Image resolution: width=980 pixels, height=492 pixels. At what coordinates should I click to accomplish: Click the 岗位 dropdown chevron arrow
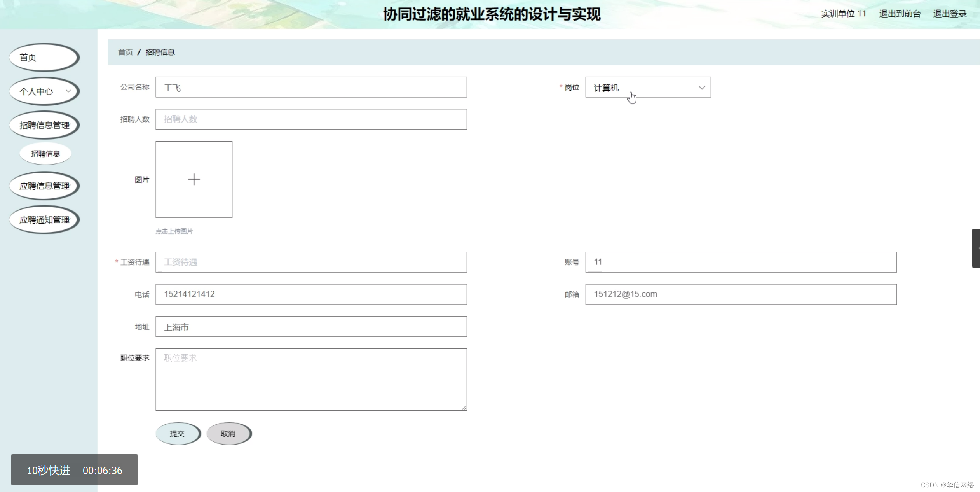701,88
